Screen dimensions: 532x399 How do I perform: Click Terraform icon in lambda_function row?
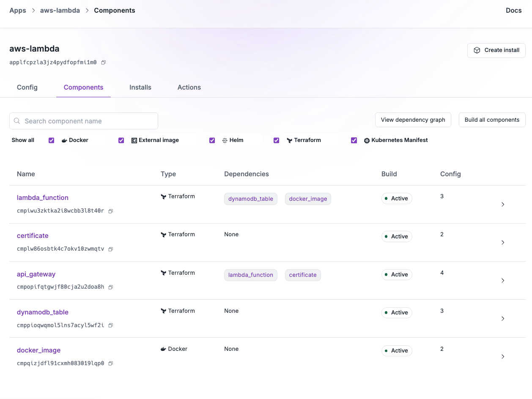[163, 197]
